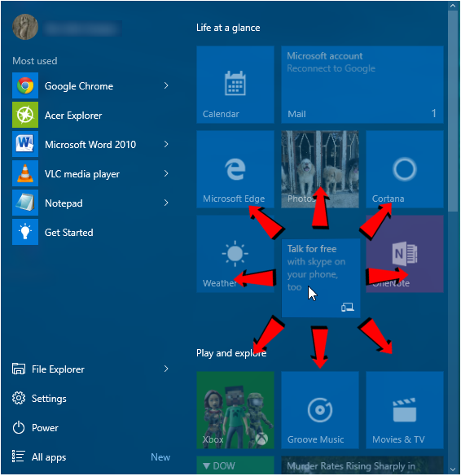
Task: Click the File Explorer icon
Action: (x=19, y=369)
